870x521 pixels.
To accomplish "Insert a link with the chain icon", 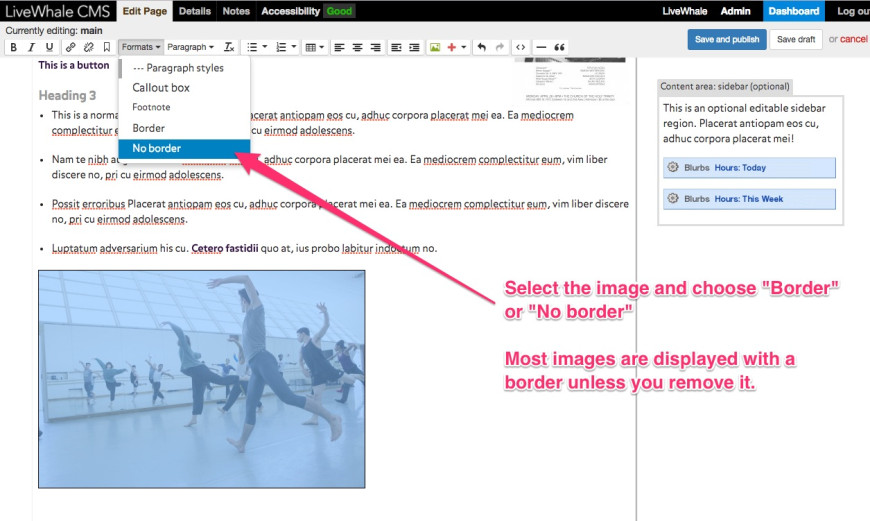I will (70, 47).
